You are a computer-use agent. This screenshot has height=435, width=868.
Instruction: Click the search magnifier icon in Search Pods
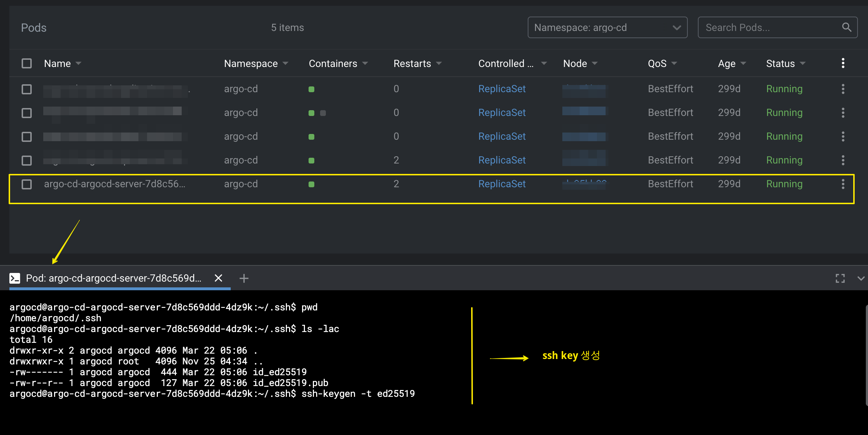pyautogui.click(x=847, y=27)
